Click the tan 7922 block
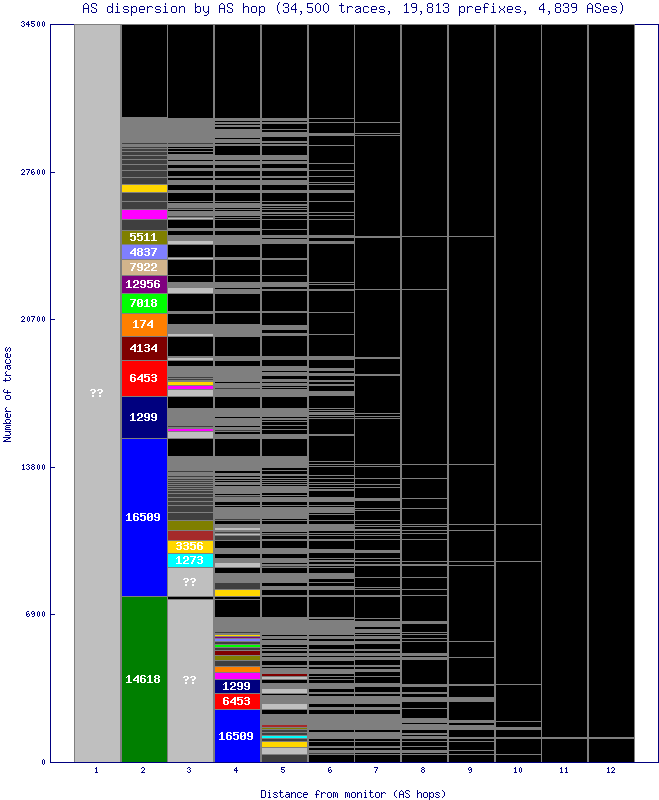 144,267
